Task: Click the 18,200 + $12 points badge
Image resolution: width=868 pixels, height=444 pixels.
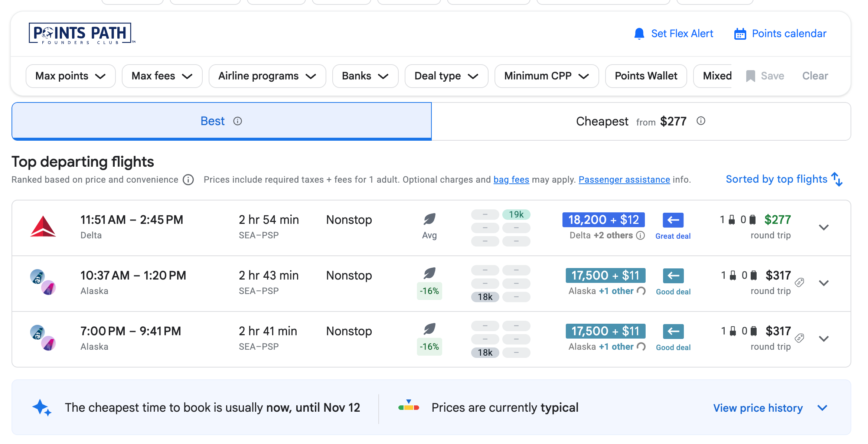Action: click(x=603, y=220)
